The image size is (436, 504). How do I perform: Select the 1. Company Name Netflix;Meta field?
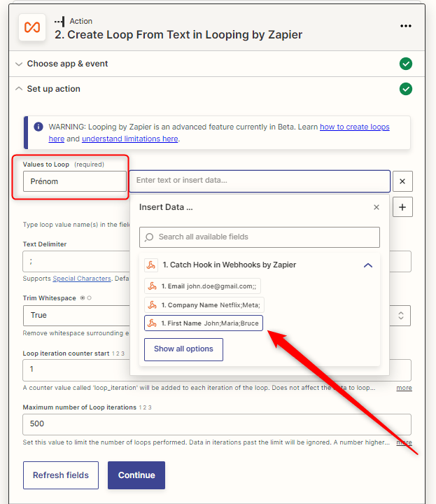click(204, 304)
